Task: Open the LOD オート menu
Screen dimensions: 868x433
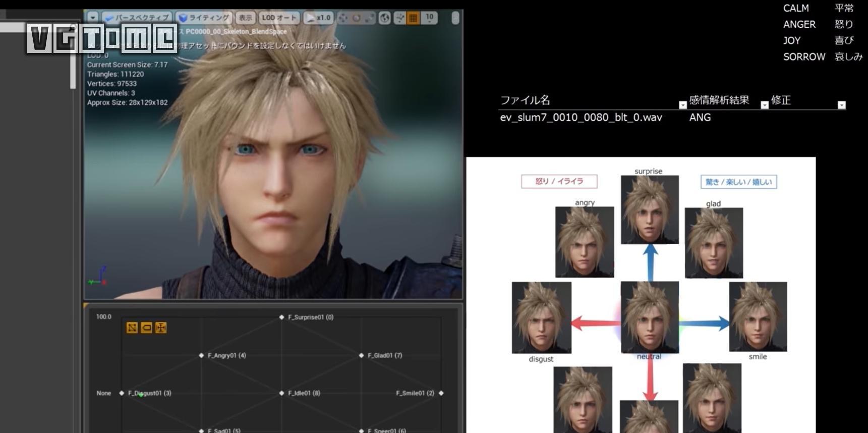Action: coord(279,18)
